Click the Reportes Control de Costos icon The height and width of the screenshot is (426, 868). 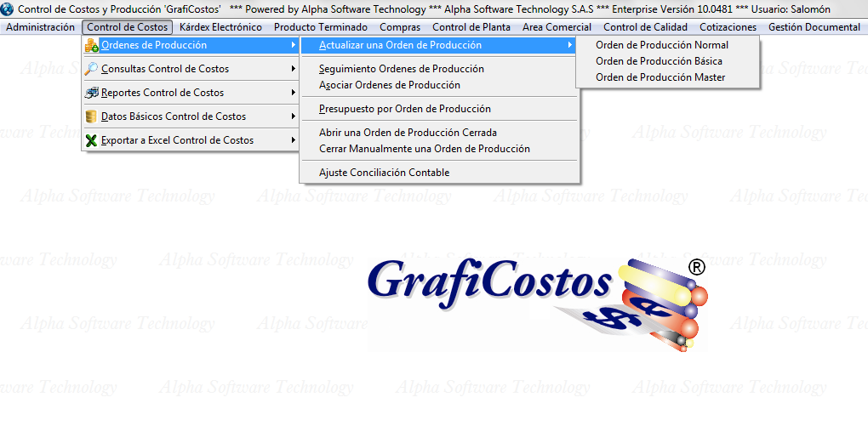(91, 93)
